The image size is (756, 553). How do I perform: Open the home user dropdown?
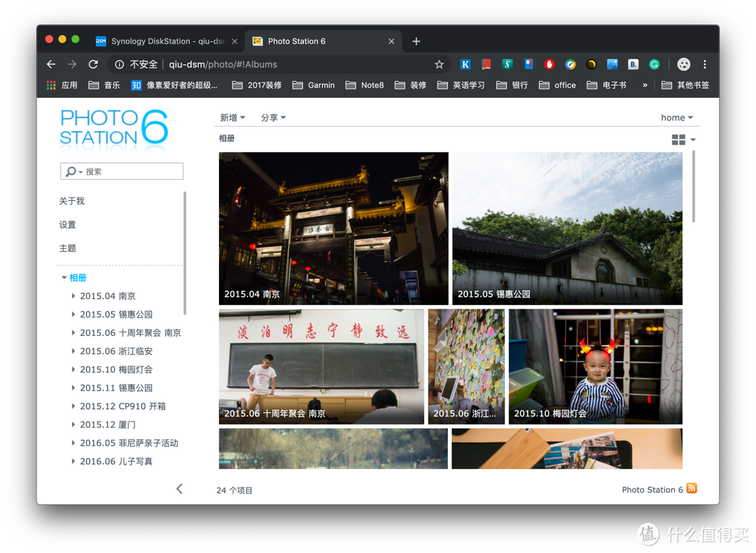[x=676, y=118]
